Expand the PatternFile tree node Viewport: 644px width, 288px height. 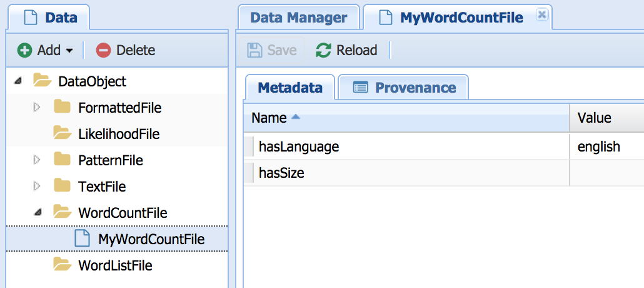coord(37,160)
